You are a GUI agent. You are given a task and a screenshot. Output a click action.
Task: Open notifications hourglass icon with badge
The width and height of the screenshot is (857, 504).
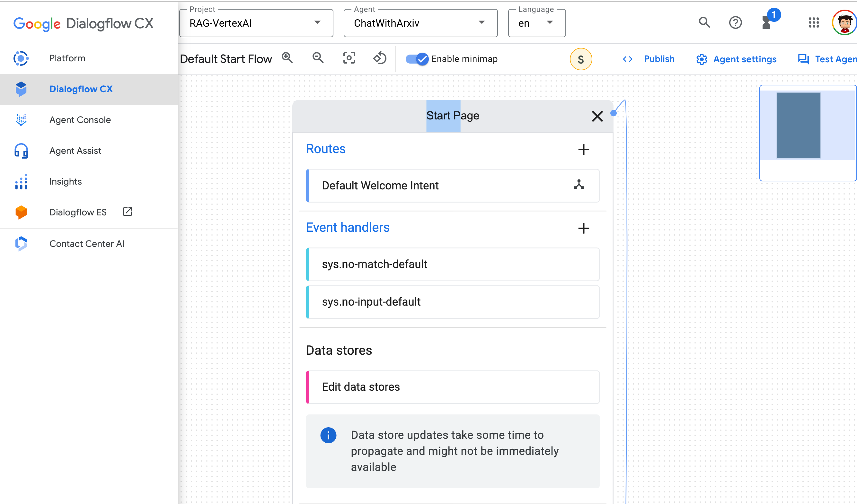(x=766, y=23)
